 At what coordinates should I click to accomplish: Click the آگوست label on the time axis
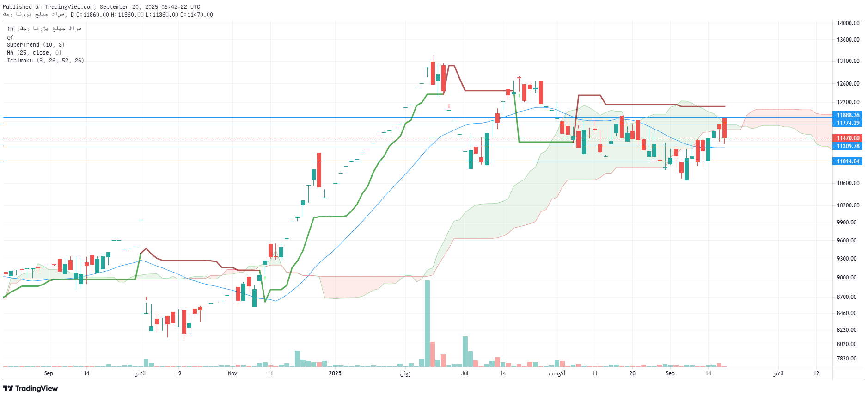(x=556, y=373)
